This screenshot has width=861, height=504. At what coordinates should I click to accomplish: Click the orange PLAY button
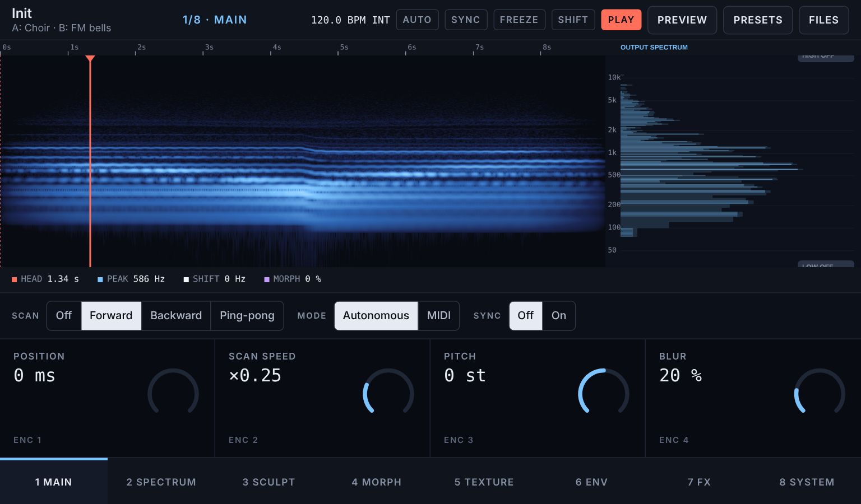pyautogui.click(x=621, y=20)
